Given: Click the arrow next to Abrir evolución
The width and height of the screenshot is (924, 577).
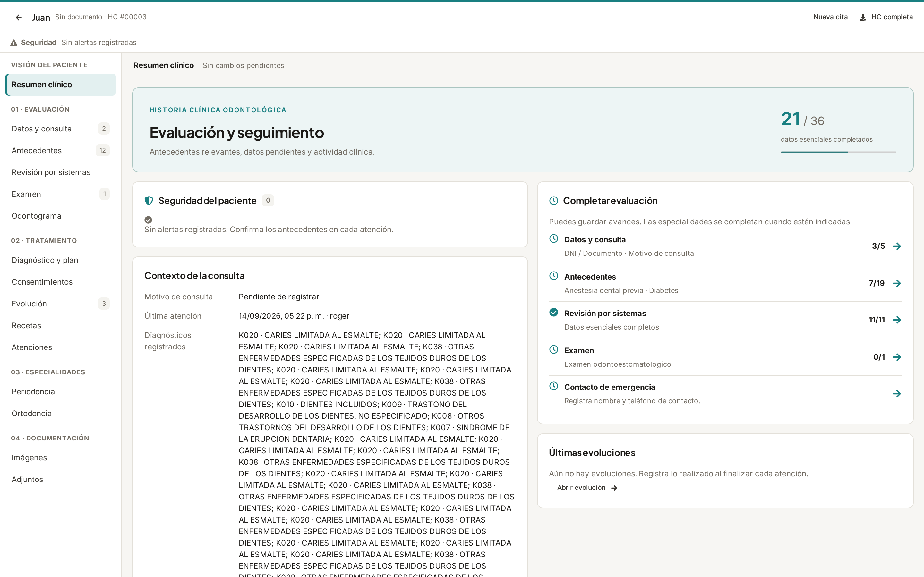Looking at the screenshot, I should click(x=614, y=488).
